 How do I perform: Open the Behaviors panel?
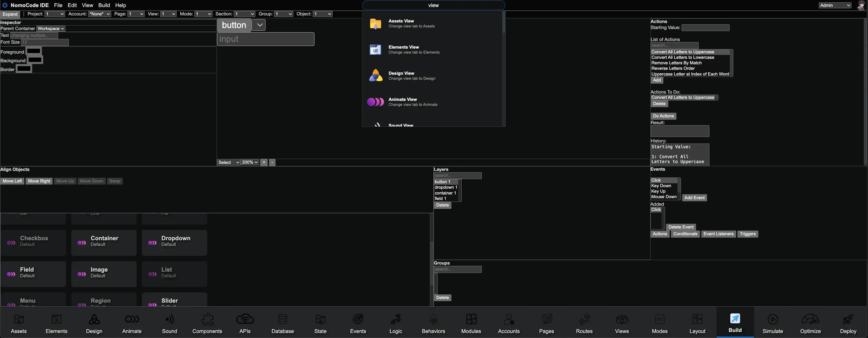tap(433, 323)
